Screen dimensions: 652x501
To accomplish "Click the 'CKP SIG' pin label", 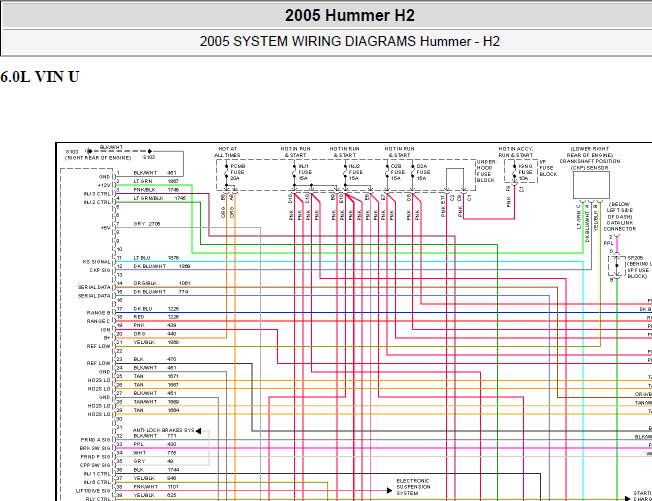I will [100, 270].
